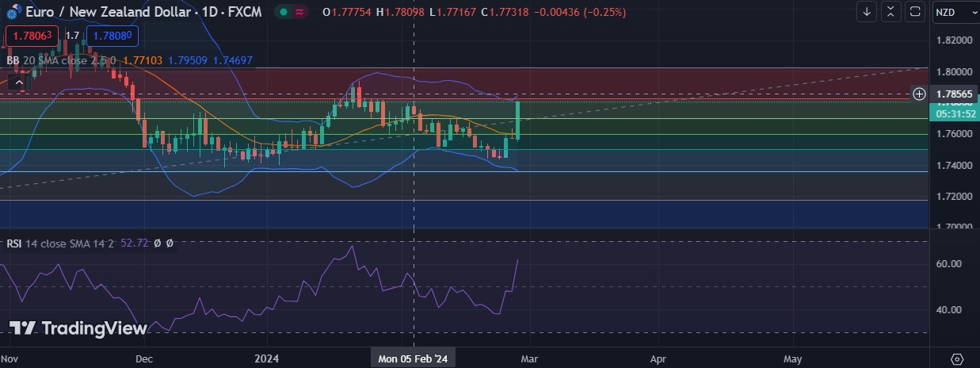
Task: Click the Mon 05 Feb '24 date label
Action: click(x=413, y=358)
